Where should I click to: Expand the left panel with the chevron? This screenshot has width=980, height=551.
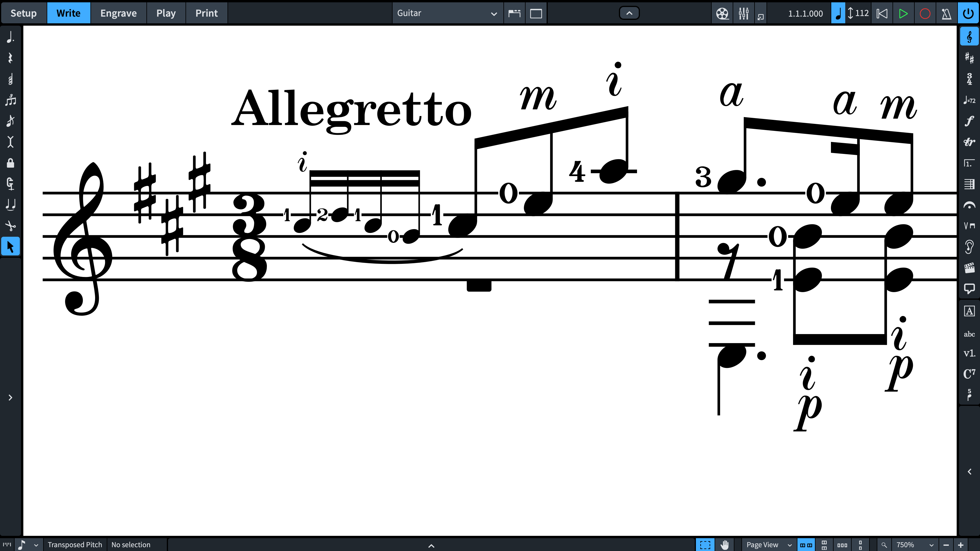click(10, 397)
